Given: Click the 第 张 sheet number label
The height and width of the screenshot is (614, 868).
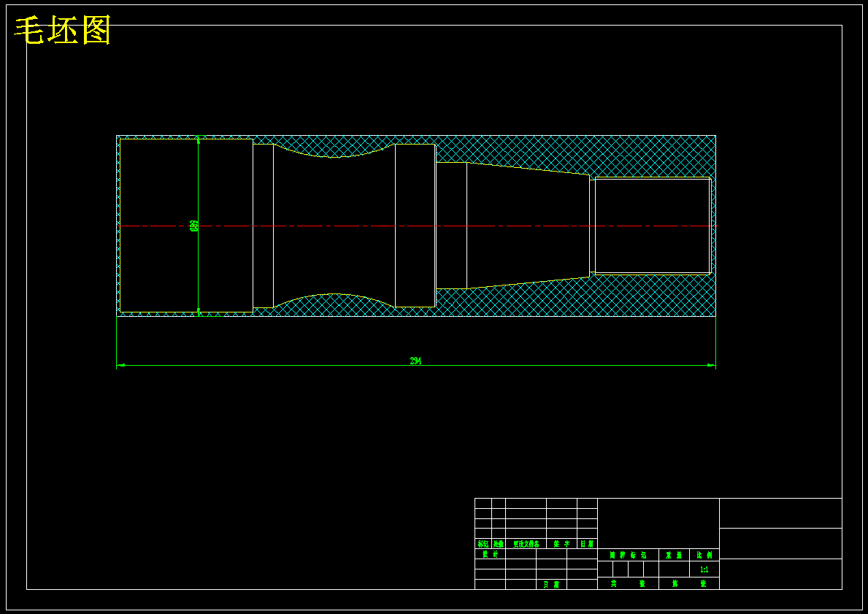Looking at the screenshot, I should point(689,583).
